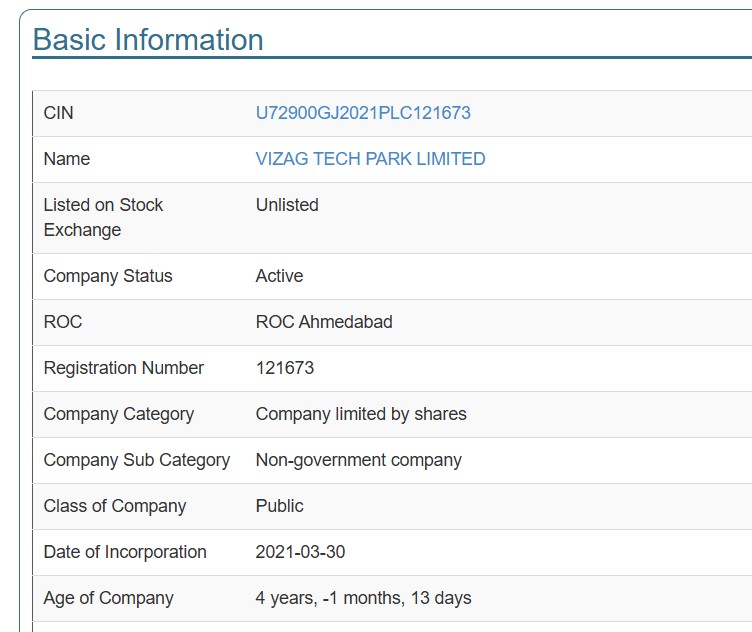Viewport: 752px width, 632px height.
Task: Click the 4 years, -1 months, 13 days value
Action: click(364, 598)
